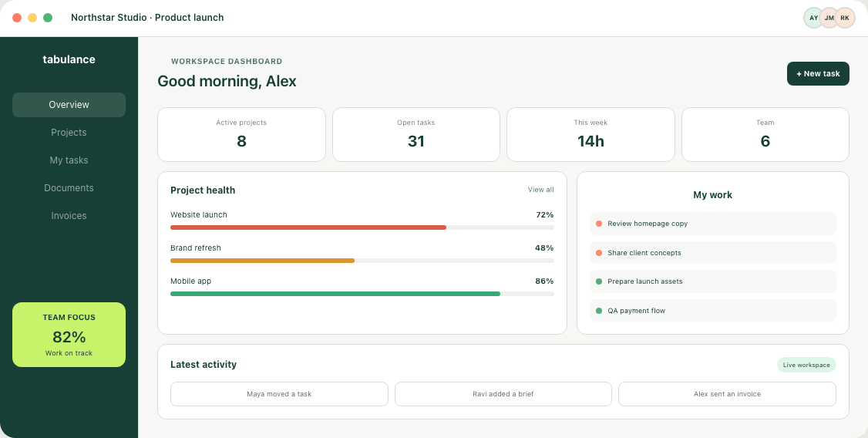
Task: Select Overview in the sidebar
Action: point(69,105)
